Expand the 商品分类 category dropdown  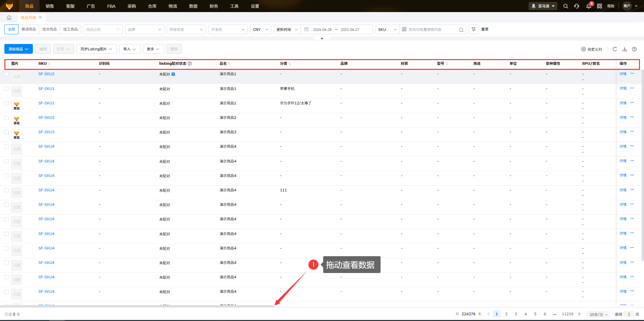click(x=103, y=30)
